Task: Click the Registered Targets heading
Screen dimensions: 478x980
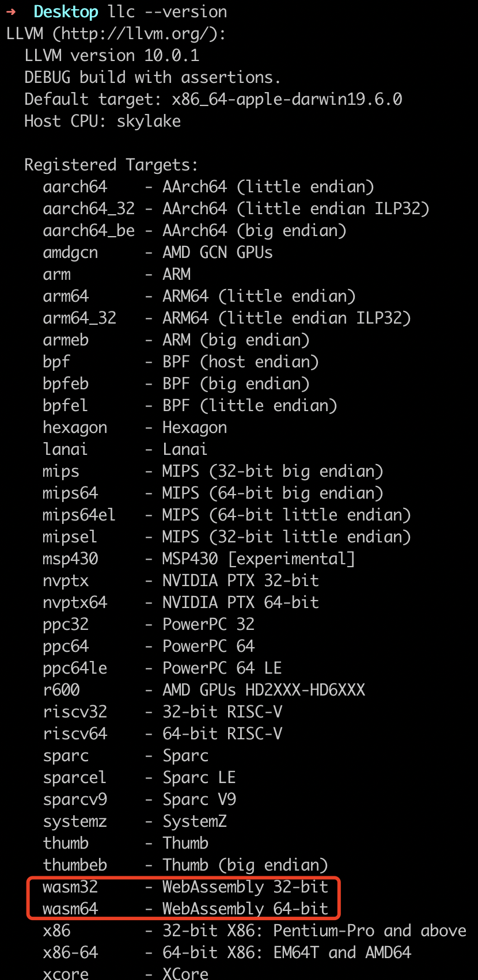Action: pyautogui.click(x=111, y=165)
